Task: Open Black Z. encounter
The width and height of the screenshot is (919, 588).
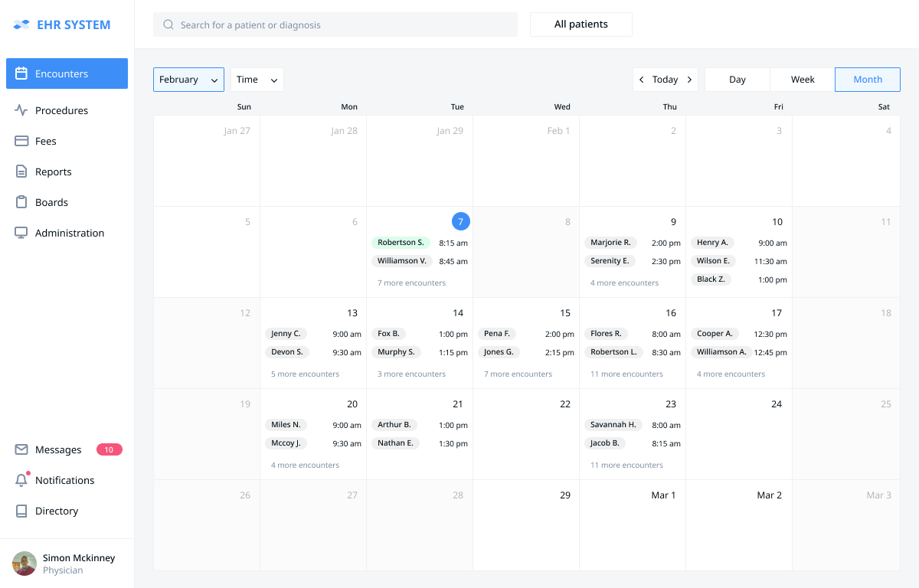Action: tap(711, 279)
